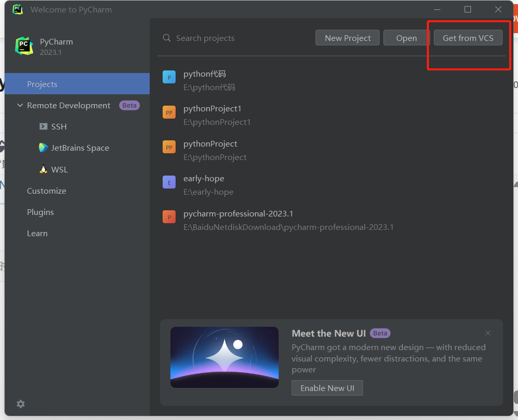
Task: Click the P icon of pycharm-professional-2023.1
Action: [x=169, y=218]
